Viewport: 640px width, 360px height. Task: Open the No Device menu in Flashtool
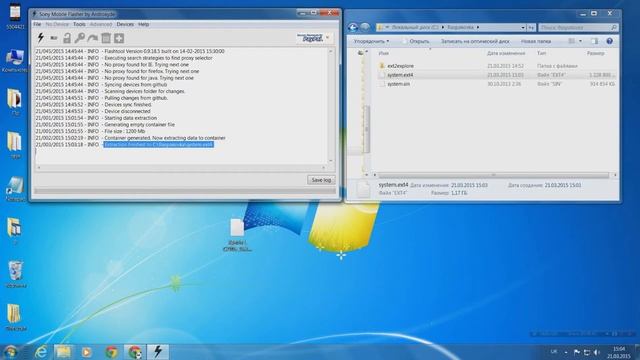point(57,24)
